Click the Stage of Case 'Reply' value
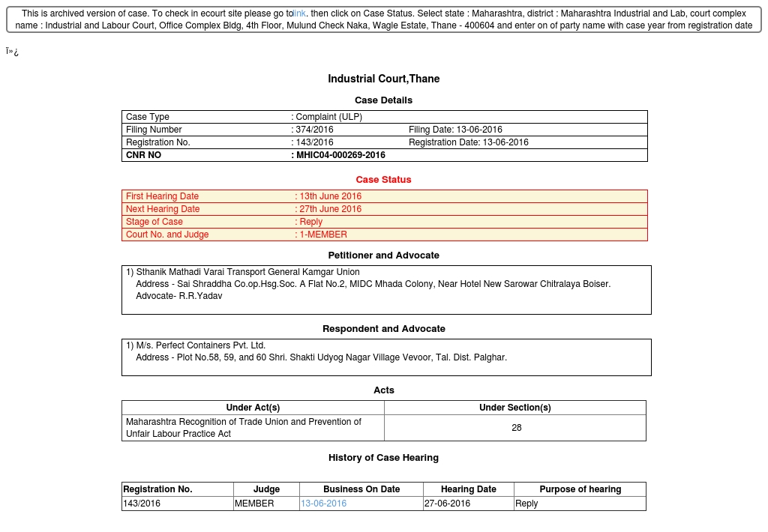768x532 pixels. (310, 222)
